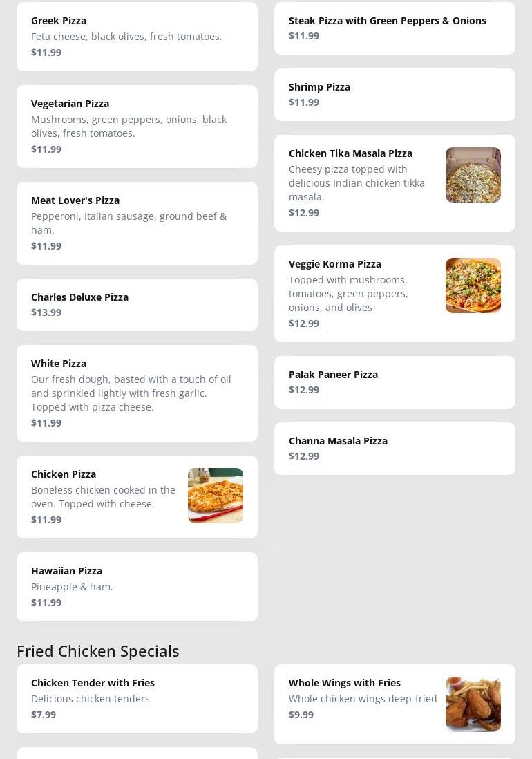The height and width of the screenshot is (759, 532).
Task: Click Chicken Tender with Fries card
Action: (137, 698)
